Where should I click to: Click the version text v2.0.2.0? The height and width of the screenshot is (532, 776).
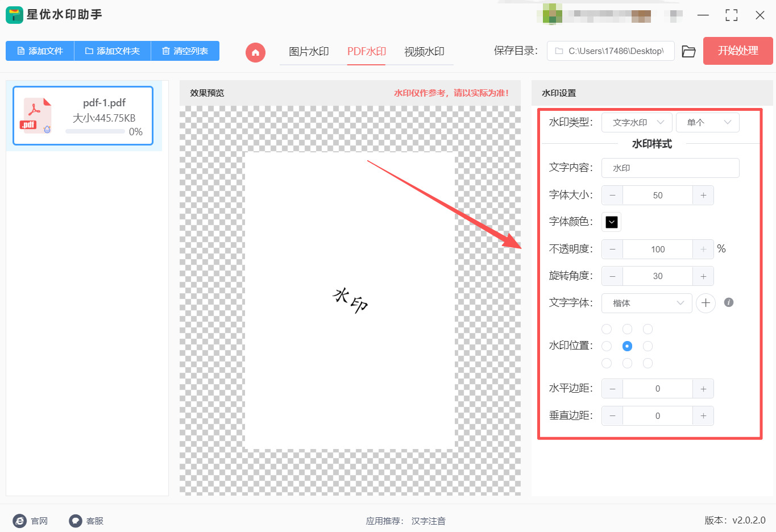749,520
